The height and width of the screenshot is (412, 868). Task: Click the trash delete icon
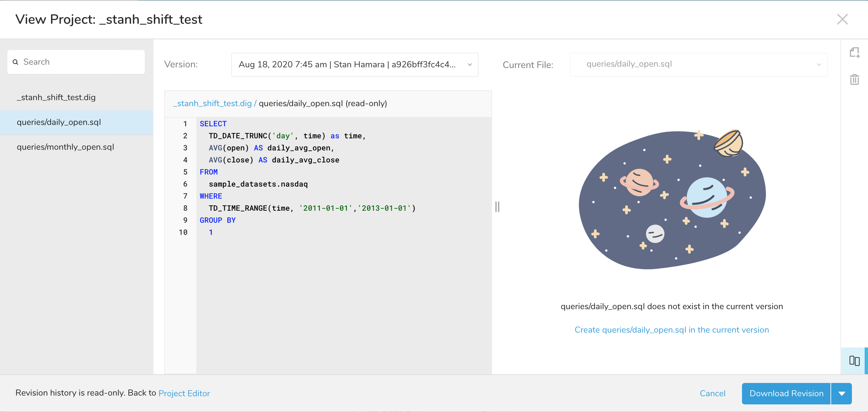pyautogui.click(x=854, y=79)
